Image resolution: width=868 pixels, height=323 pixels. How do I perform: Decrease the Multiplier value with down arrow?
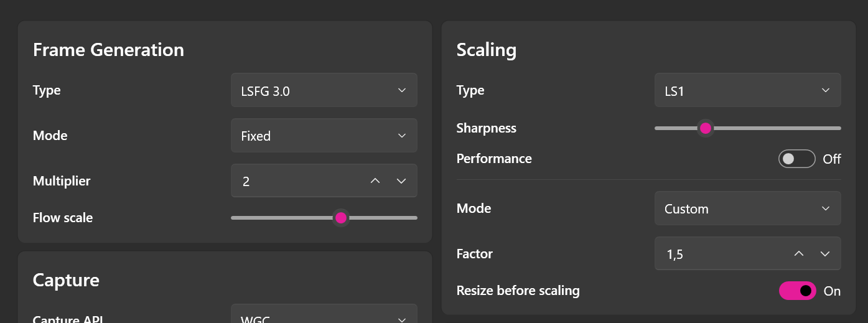[x=401, y=181]
